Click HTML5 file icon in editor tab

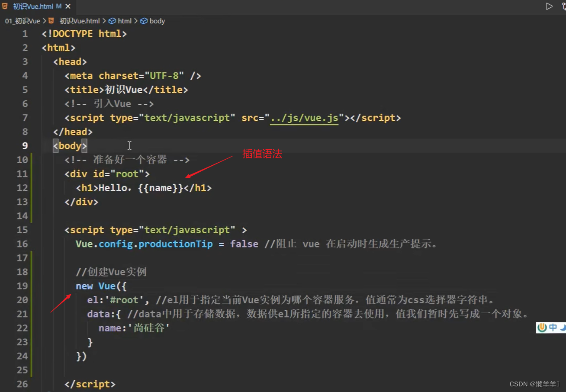point(5,6)
